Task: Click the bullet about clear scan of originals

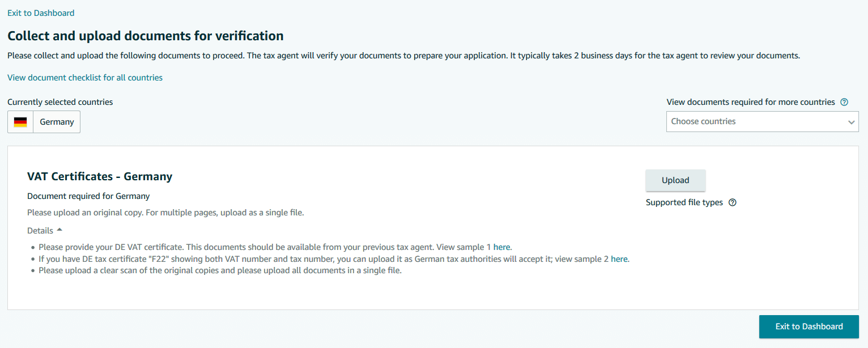Action: point(220,270)
